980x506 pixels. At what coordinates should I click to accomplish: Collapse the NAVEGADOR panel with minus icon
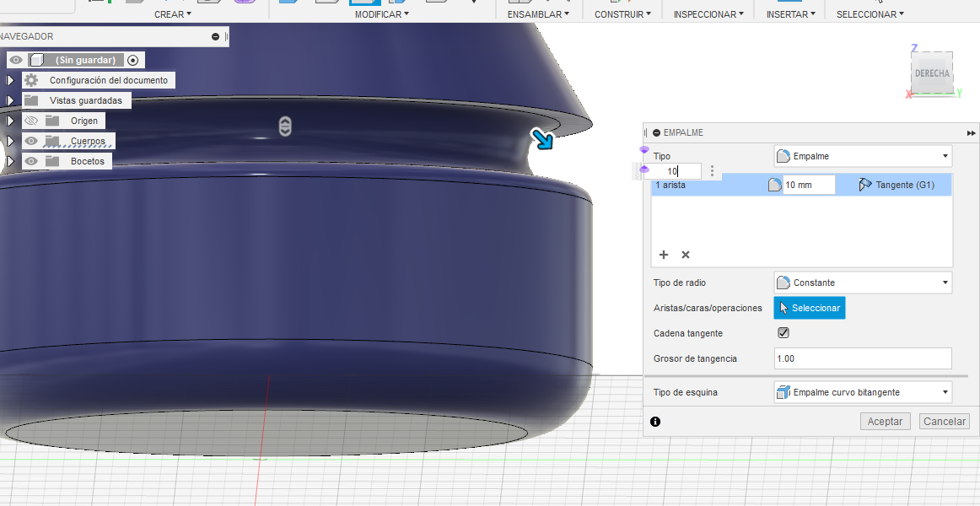click(x=216, y=37)
